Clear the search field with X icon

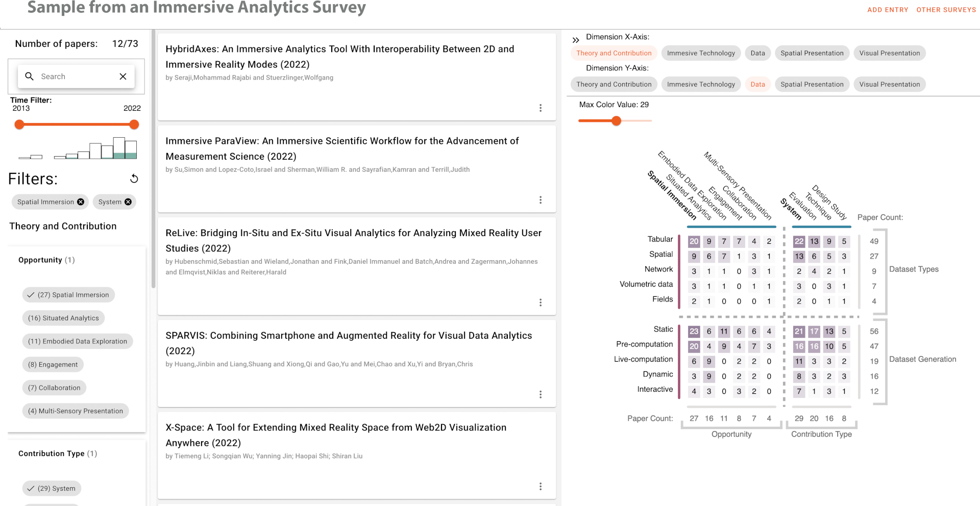tap(123, 77)
